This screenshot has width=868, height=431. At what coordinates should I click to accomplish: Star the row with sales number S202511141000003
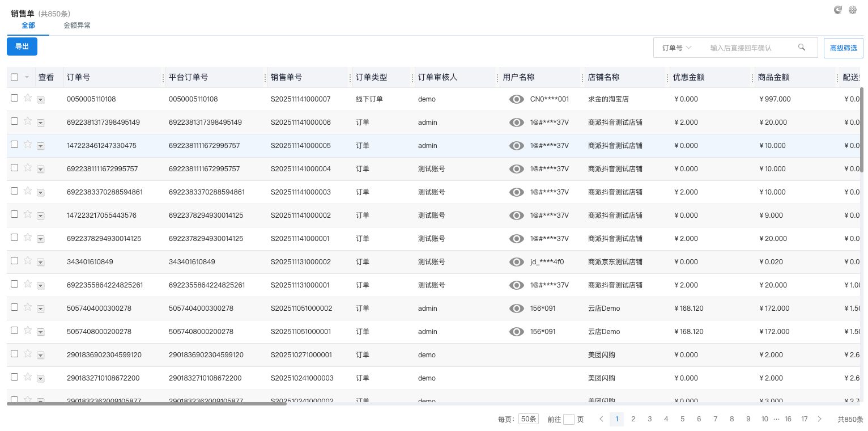(x=28, y=191)
